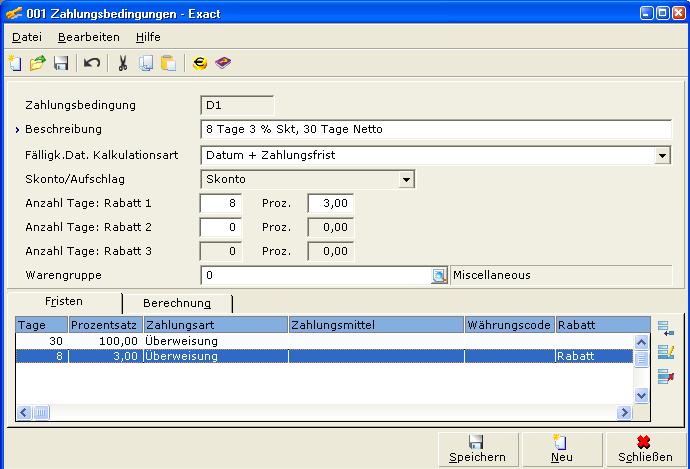This screenshot has width=690, height=469.
Task: Click the Rabatt 1 days field
Action: click(220, 204)
